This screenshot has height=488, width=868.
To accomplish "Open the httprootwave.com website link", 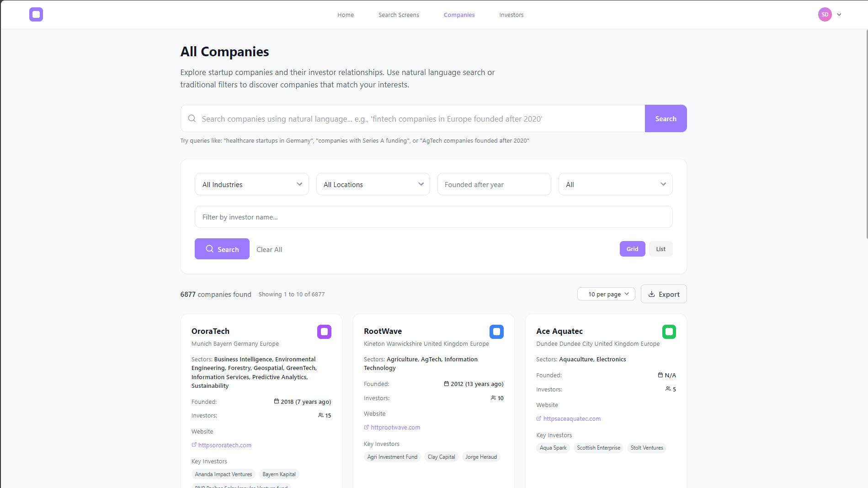I will [395, 427].
